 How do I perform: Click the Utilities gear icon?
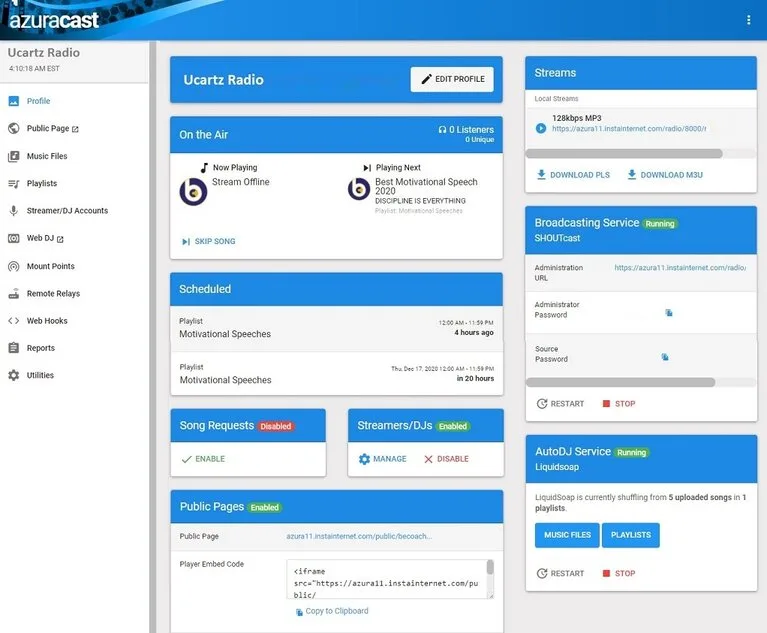pos(14,375)
